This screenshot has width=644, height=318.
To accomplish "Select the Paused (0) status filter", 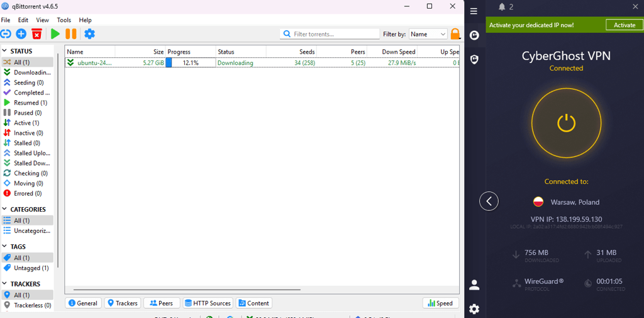I will [27, 113].
